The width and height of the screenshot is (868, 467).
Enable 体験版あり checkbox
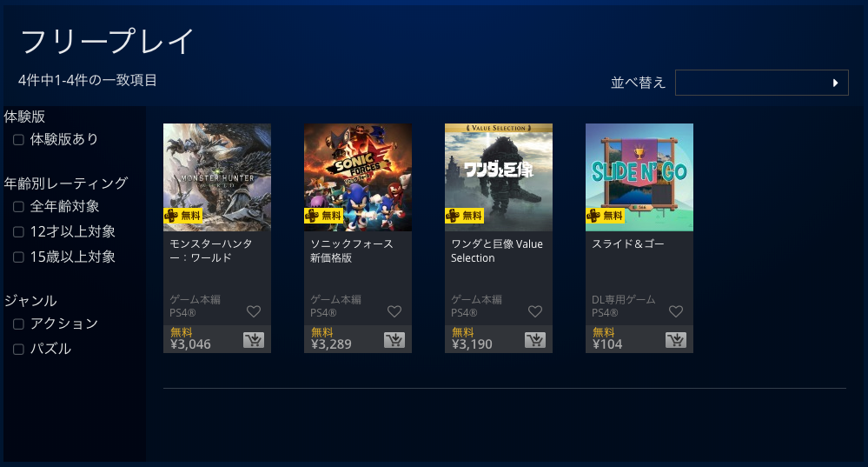click(18, 140)
